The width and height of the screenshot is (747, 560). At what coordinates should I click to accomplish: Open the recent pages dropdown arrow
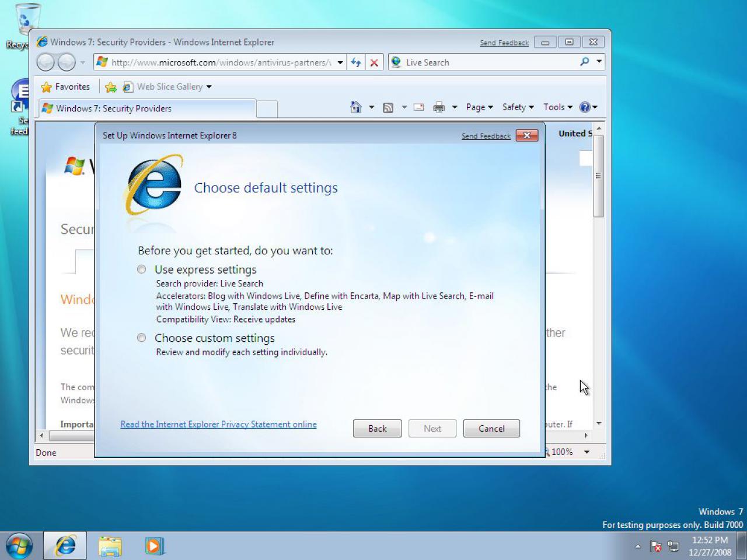click(82, 62)
